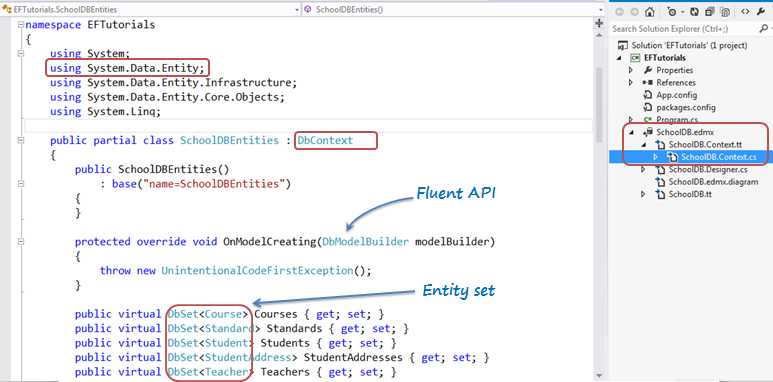Viewport: 773px width, 382px height.
Task: Expand the SchoolDB.tt node arrow
Action: coord(643,194)
